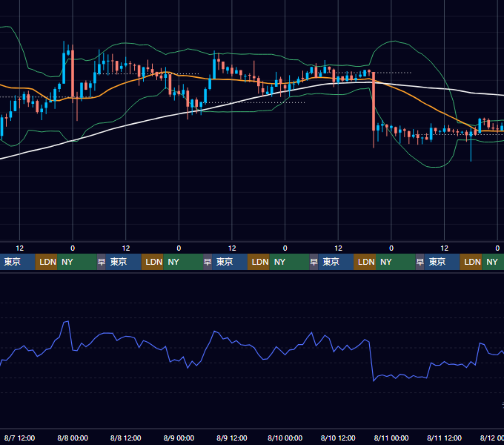Click the 8/9 12:00 time axis label
This screenshot has width=504, height=445.
pos(232,438)
